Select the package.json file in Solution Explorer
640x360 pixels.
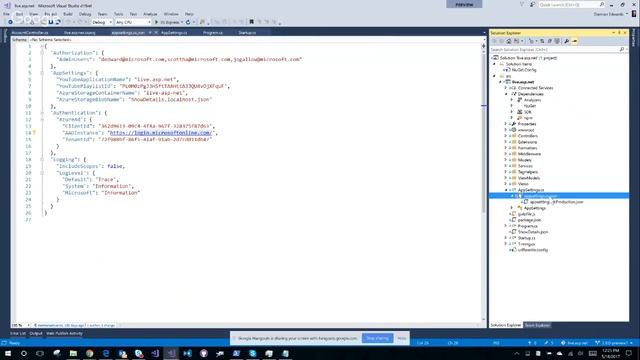point(529,220)
